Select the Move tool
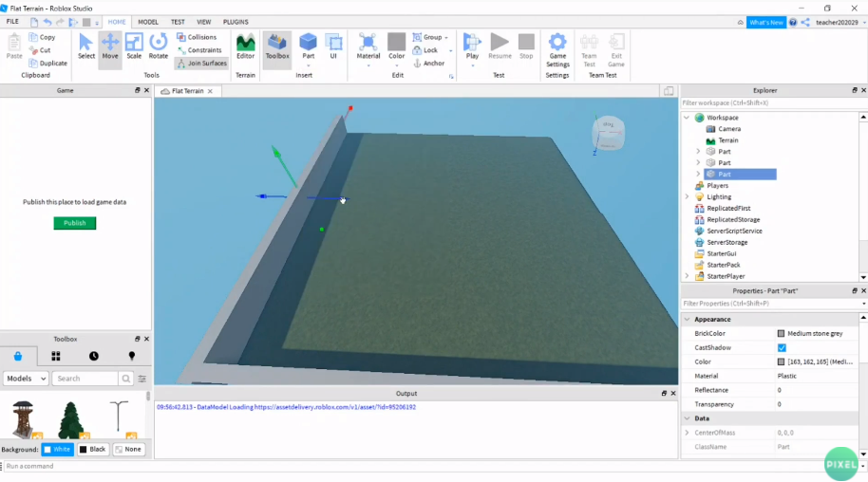Screen dimensions: 868x482 110,46
